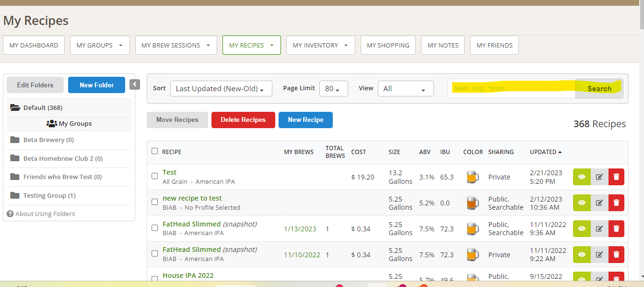The image size is (644, 287).
Task: Check the select-all checkbox in the table header
Action: click(154, 151)
